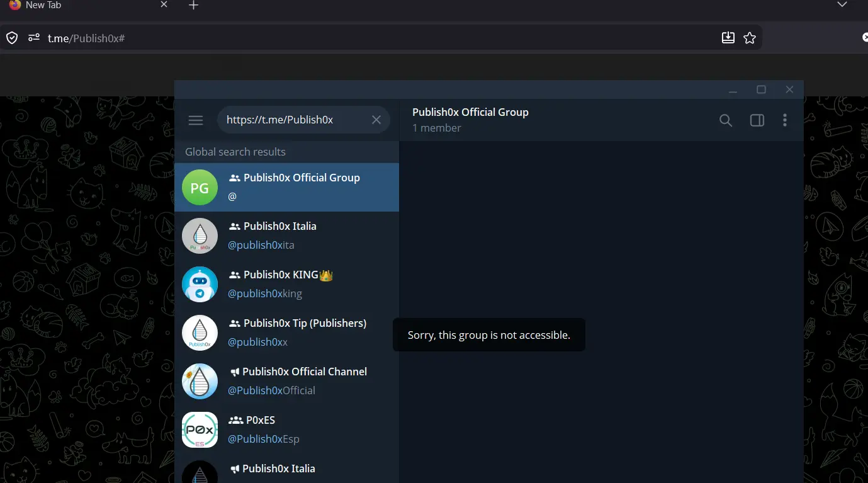Click the @publish0xx username
This screenshot has height=483, width=868.
(x=257, y=342)
